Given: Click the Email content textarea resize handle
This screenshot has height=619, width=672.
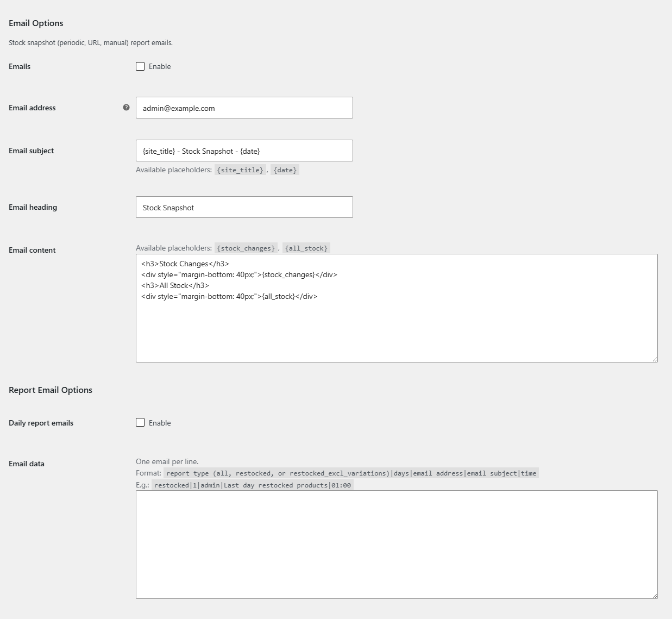Looking at the screenshot, I should coord(655,359).
